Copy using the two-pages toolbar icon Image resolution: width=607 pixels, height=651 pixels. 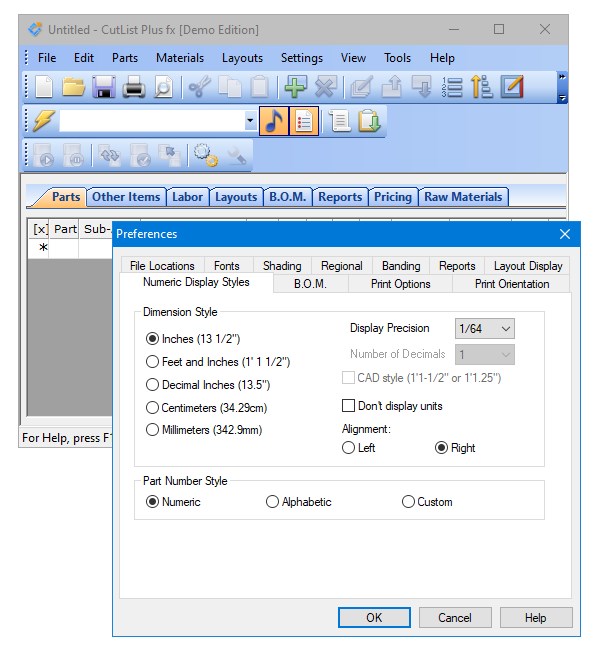coord(230,87)
